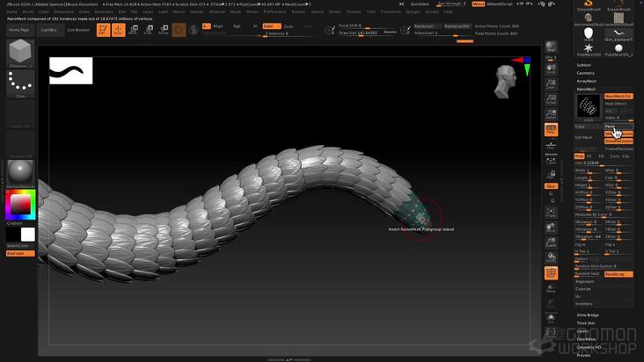Expand the Inventory subsection

pyautogui.click(x=583, y=304)
